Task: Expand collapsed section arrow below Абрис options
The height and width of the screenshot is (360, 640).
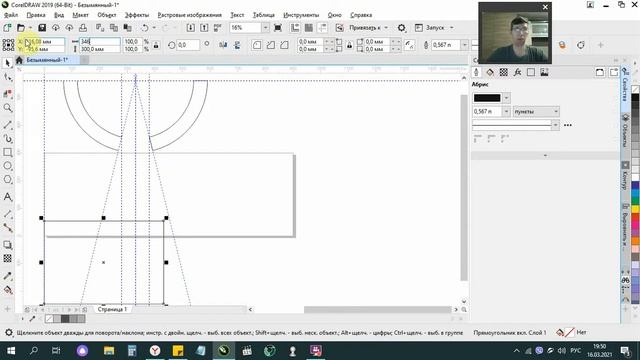Action: 545,156
